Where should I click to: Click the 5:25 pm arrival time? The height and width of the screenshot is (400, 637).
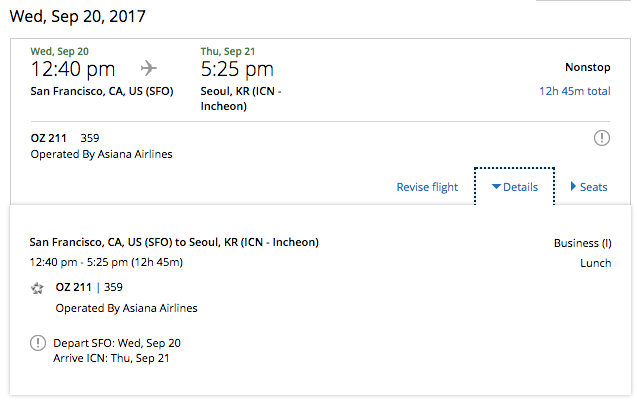point(237,69)
